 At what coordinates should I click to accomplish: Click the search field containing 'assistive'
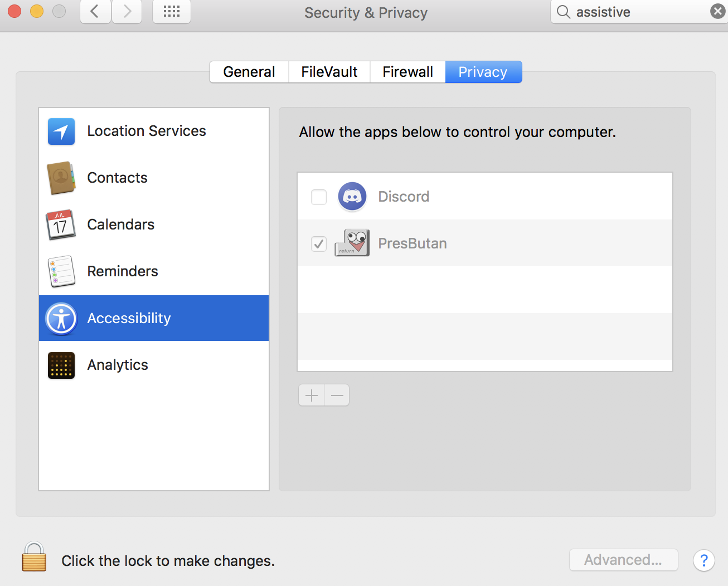point(635,12)
